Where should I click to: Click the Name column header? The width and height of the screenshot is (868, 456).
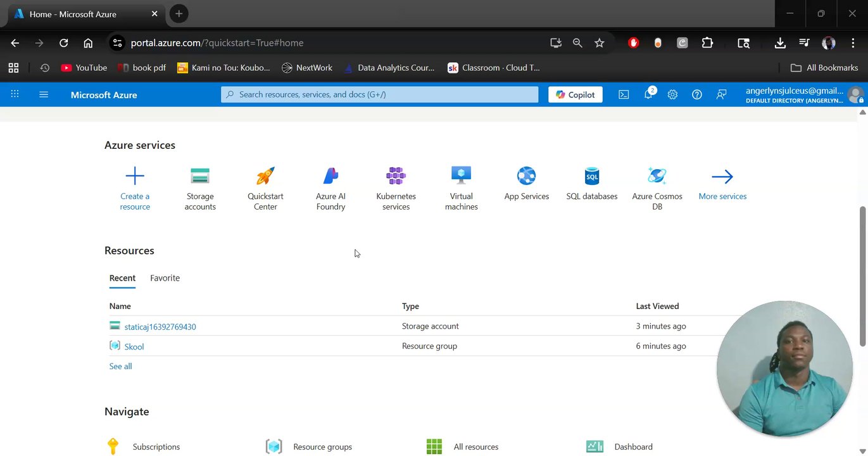click(x=120, y=306)
